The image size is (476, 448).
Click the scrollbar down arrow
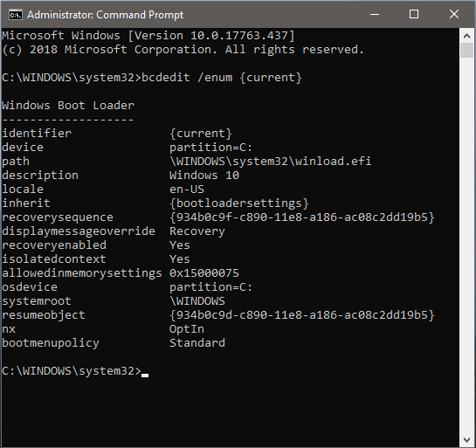(466, 439)
